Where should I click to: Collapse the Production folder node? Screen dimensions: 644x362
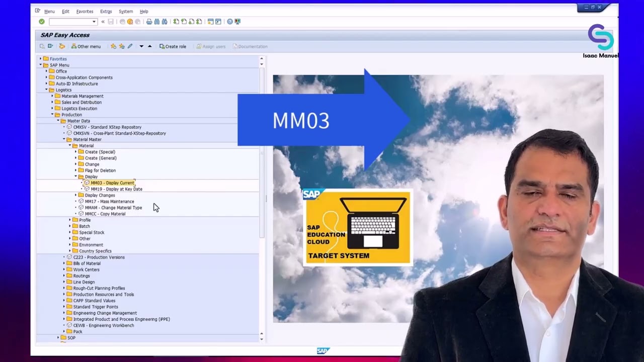(x=52, y=115)
